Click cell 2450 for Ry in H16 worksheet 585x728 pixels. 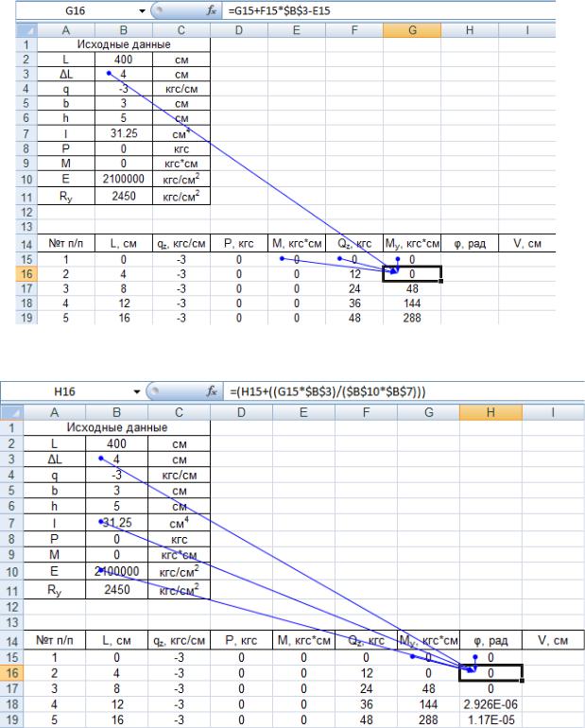(x=117, y=590)
